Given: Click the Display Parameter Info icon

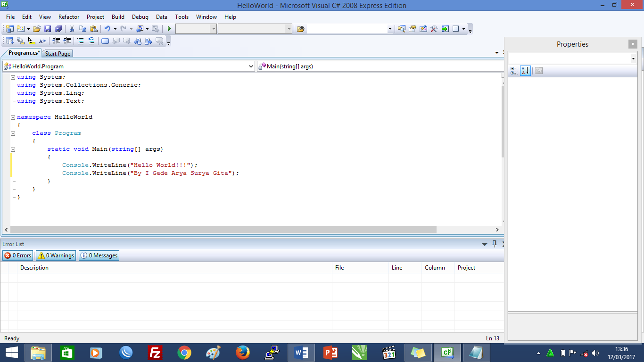Looking at the screenshot, I should pos(20,41).
